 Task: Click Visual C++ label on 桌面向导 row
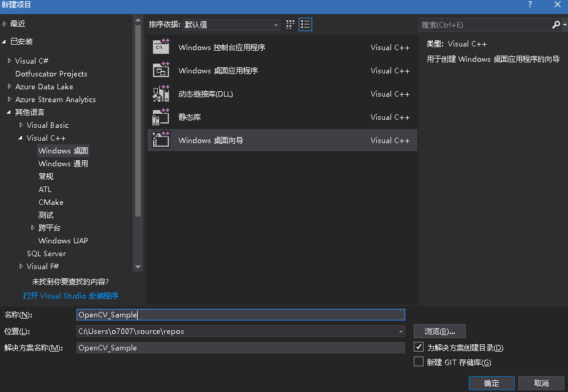tap(390, 141)
